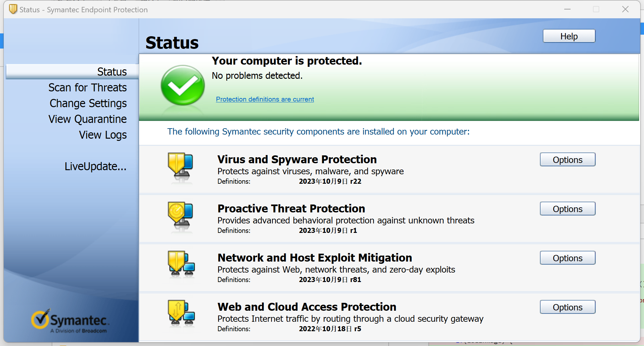This screenshot has width=644, height=346.
Task: Click the Web and Cloud Access Protection icon
Action: tap(181, 314)
